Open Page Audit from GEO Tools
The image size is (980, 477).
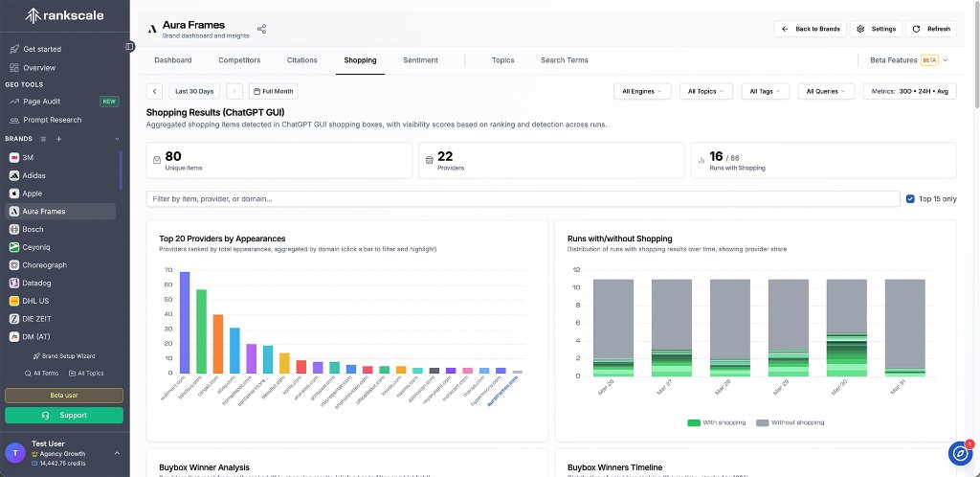point(44,101)
